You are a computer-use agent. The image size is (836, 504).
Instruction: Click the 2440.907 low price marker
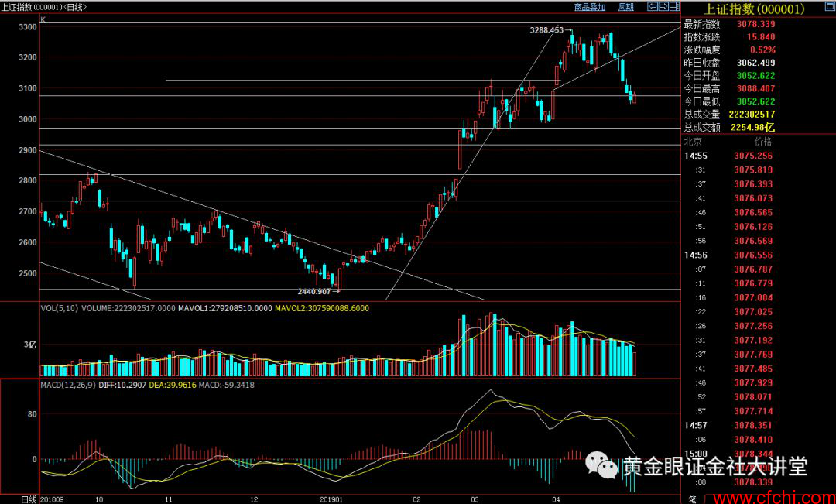coord(314,291)
